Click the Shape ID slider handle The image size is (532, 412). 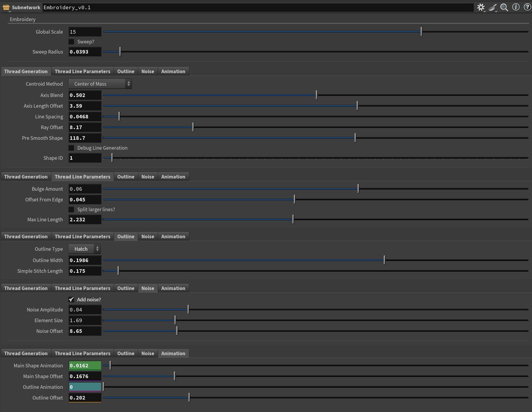click(x=112, y=158)
